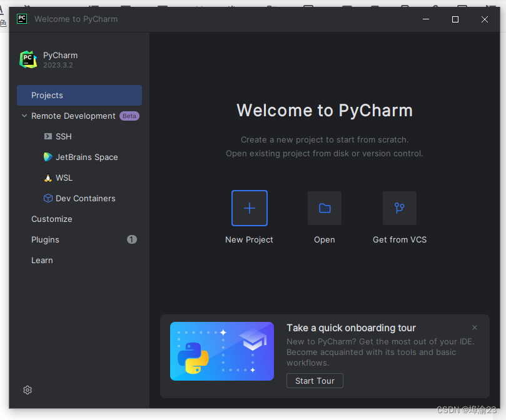
Task: Click the New Project plus icon
Action: 250,208
